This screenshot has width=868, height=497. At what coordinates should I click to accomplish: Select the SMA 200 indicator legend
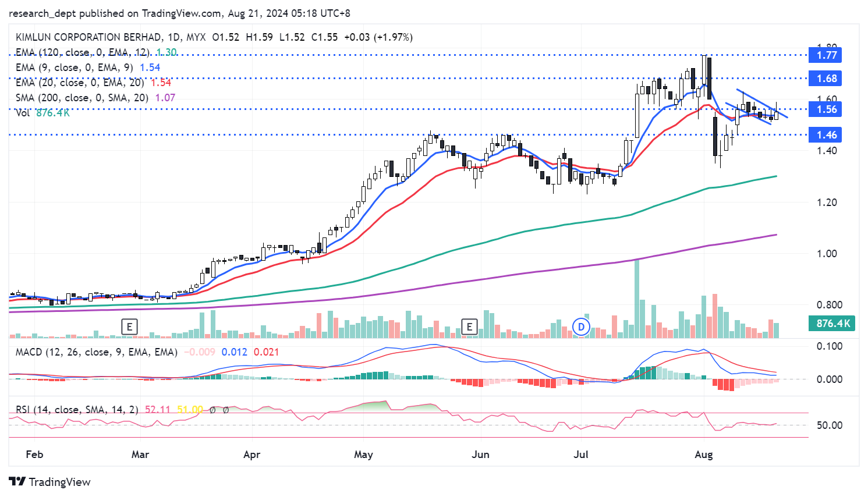82,98
